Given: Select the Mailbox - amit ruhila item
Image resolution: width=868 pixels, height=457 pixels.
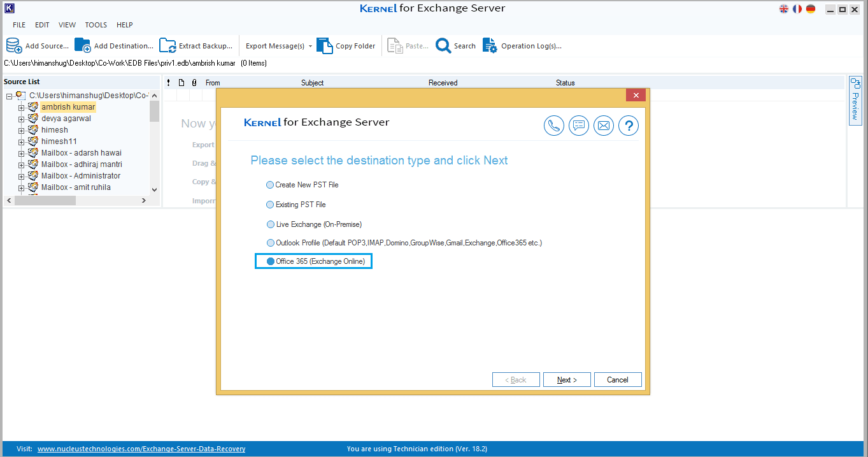Looking at the screenshot, I should pos(76,187).
